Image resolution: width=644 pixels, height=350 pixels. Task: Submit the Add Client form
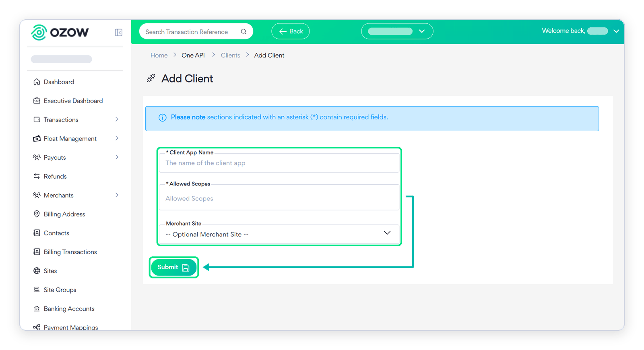click(x=174, y=268)
